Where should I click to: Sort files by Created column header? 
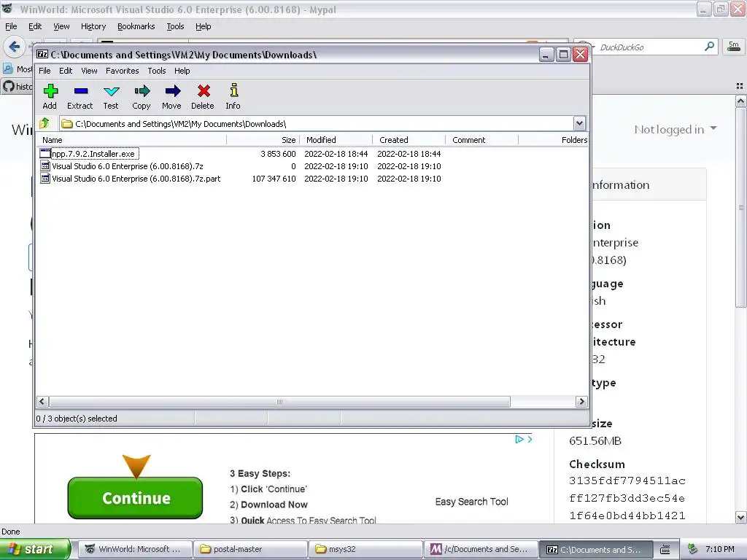tap(409, 140)
